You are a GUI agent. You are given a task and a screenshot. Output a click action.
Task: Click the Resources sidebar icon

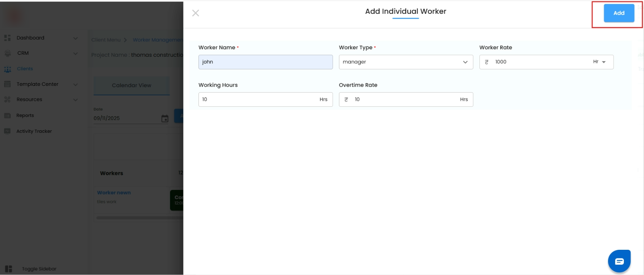(7, 100)
